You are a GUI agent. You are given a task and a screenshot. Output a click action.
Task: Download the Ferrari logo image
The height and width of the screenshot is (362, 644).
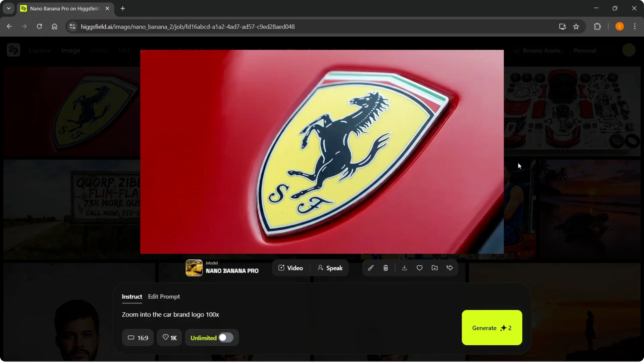404,268
